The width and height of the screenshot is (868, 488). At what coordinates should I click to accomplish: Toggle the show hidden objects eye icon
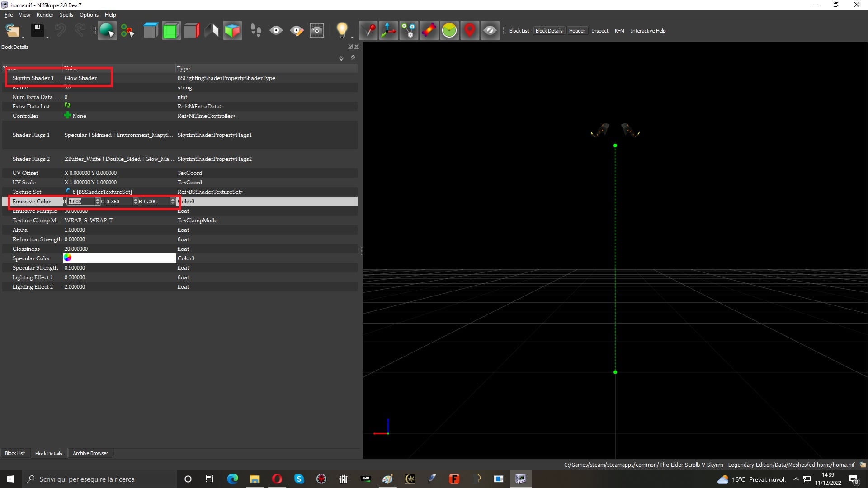tap(490, 31)
